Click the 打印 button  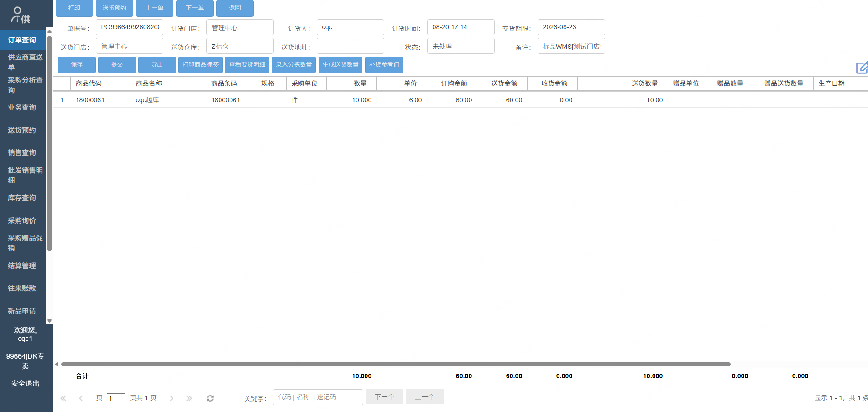[x=74, y=8]
